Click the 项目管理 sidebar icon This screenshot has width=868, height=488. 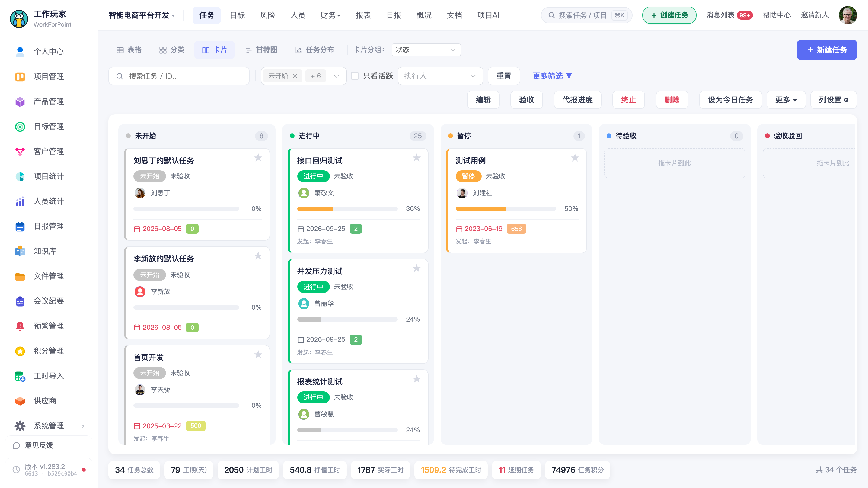pos(20,76)
